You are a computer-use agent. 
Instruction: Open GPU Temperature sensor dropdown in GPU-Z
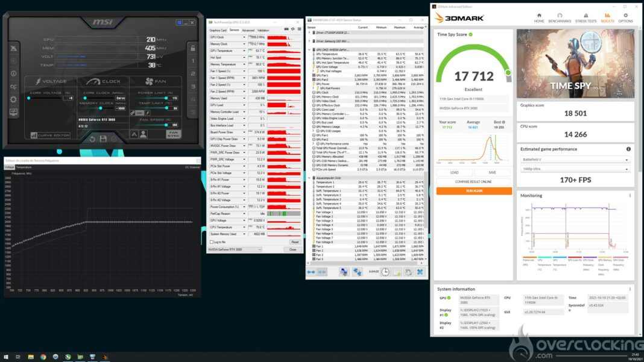244,51
